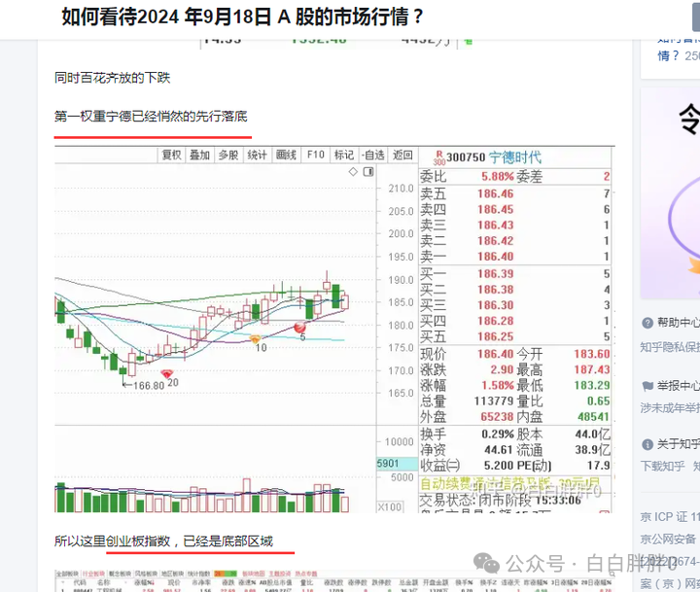
Task: Click the 卖四 price 186.45
Action: (x=495, y=209)
